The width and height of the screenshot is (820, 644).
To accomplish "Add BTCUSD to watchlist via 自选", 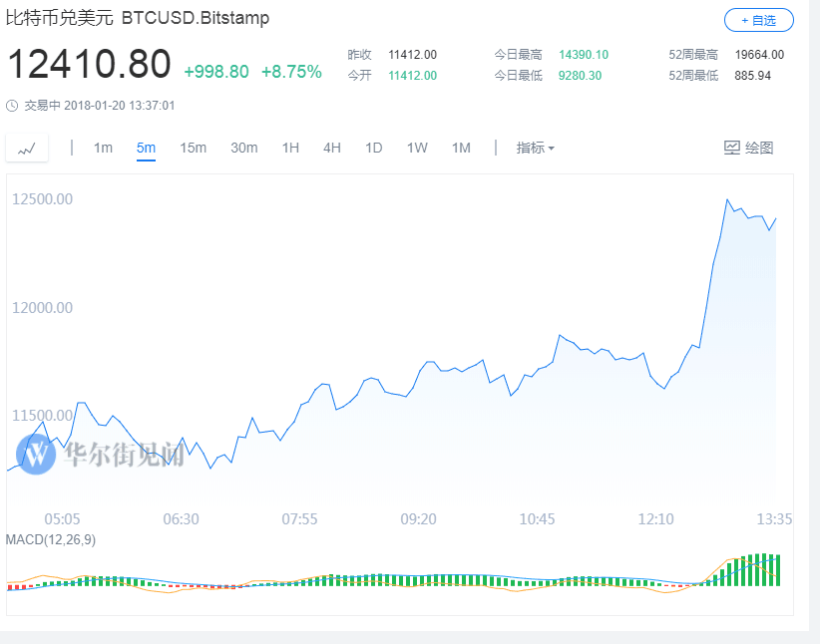I will click(759, 20).
